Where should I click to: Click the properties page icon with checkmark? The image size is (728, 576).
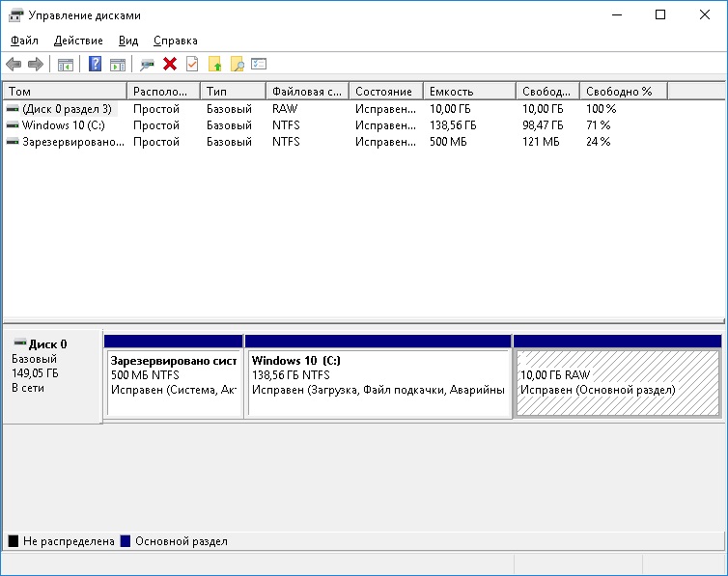point(192,64)
